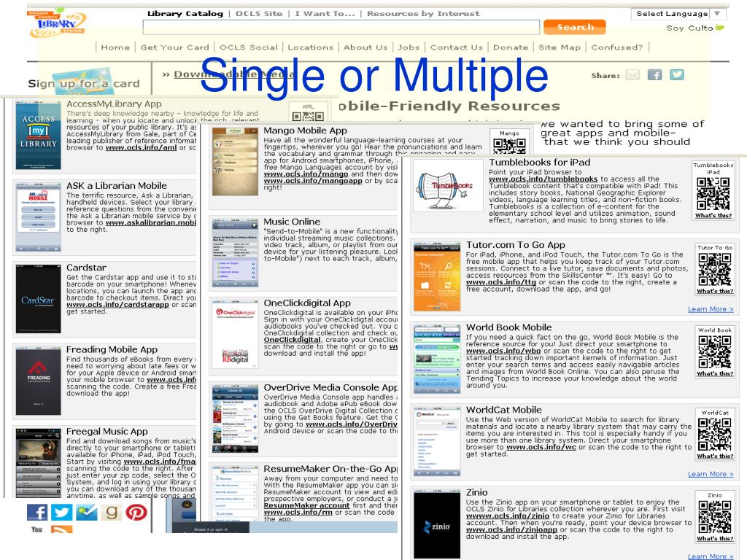Viewport: 747px width, 560px height.
Task: Open the bottom Twitter social icon
Action: tap(62, 513)
